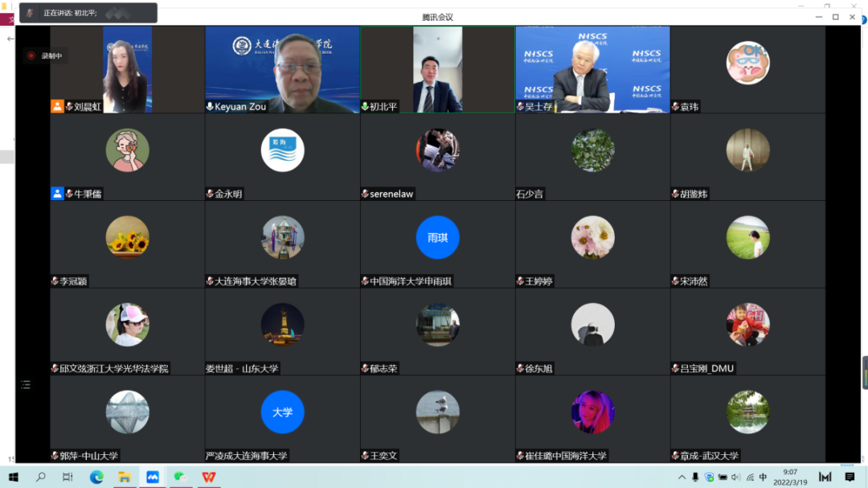The image size is (868, 488).
Task: Select the 雨琪 blue avatar tile
Action: 437,238
